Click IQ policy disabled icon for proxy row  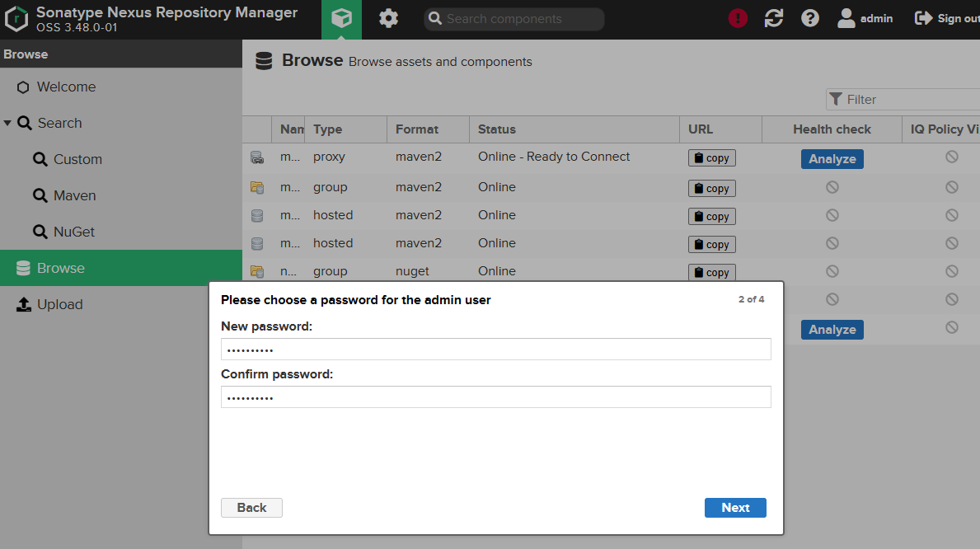(x=951, y=157)
